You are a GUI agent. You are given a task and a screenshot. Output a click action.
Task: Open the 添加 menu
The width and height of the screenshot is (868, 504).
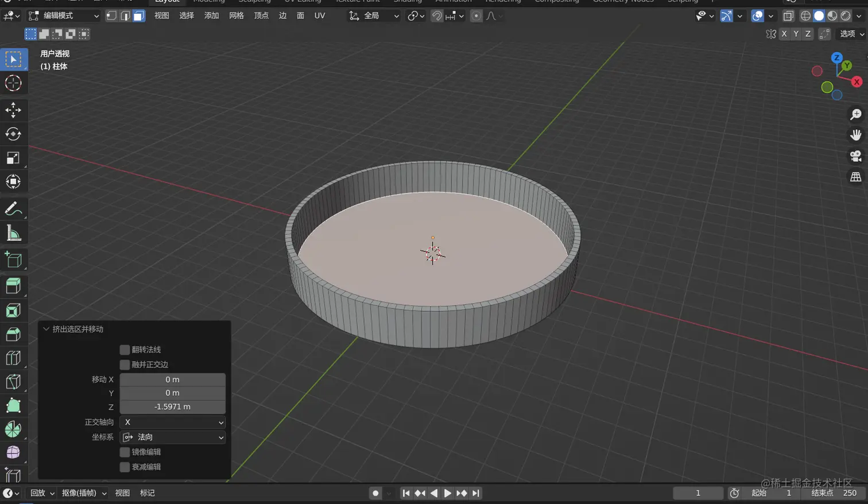coord(212,16)
